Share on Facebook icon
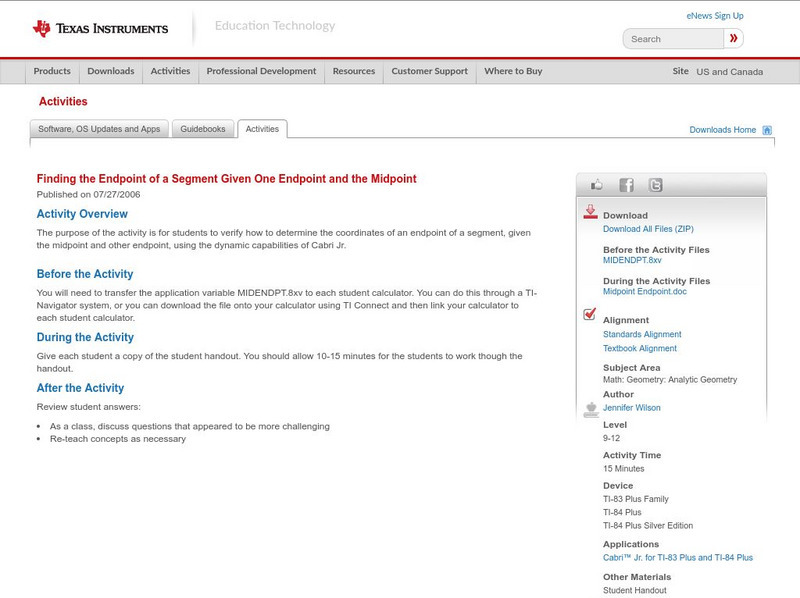800x598 pixels. (x=627, y=185)
